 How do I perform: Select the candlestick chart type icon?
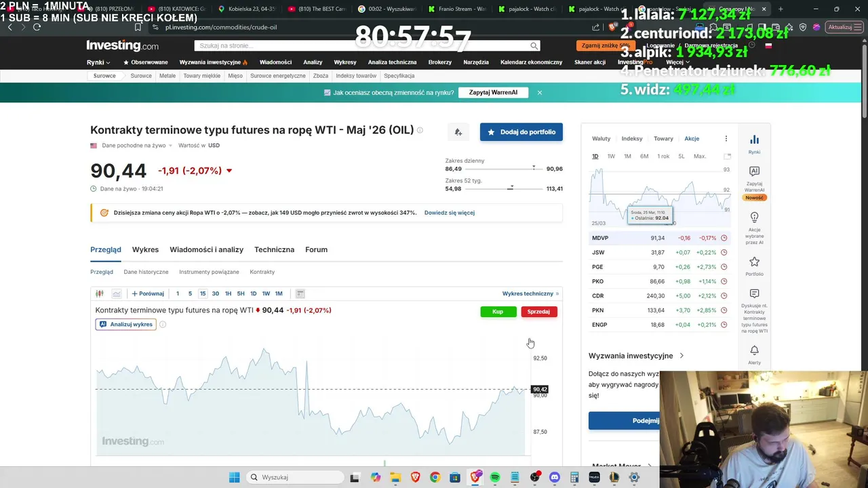(x=100, y=293)
